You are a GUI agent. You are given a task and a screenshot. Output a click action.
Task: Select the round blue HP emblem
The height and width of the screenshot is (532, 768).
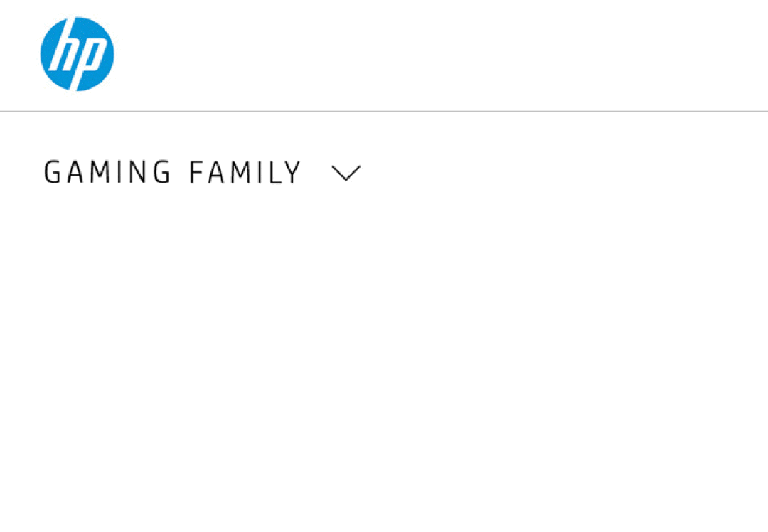click(x=77, y=54)
